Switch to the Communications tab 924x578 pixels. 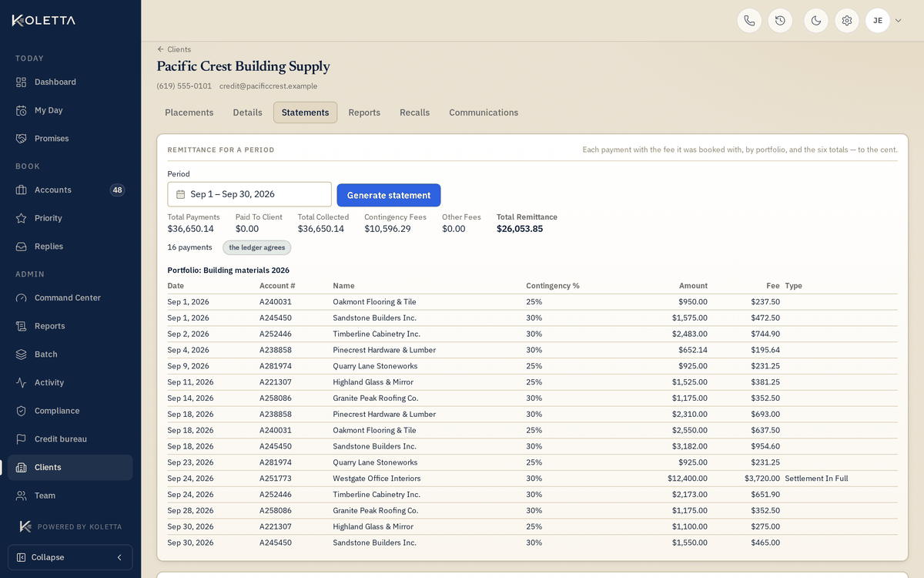coord(484,113)
